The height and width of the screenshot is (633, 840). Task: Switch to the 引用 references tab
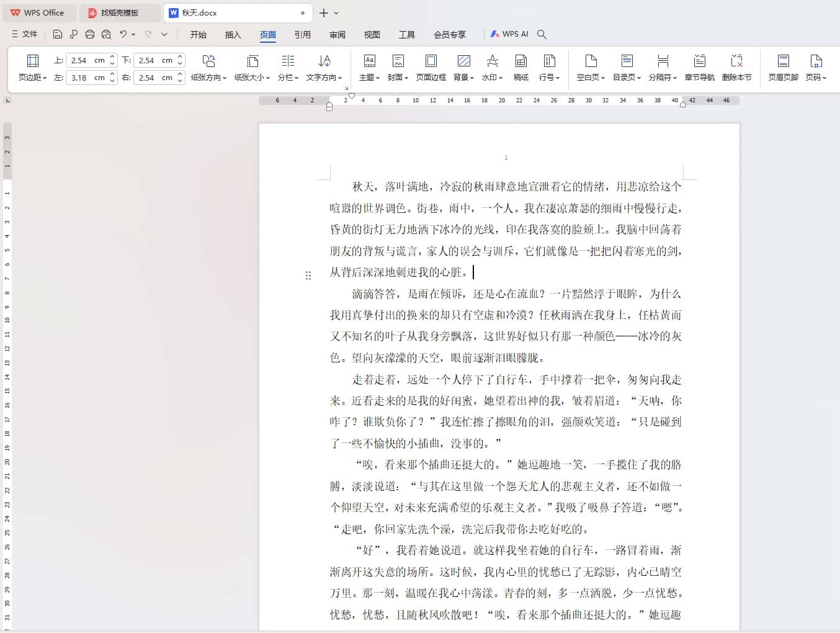(x=303, y=35)
